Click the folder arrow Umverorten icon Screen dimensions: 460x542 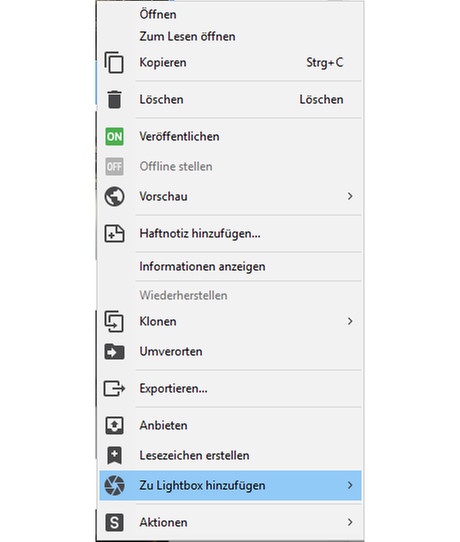point(114,352)
